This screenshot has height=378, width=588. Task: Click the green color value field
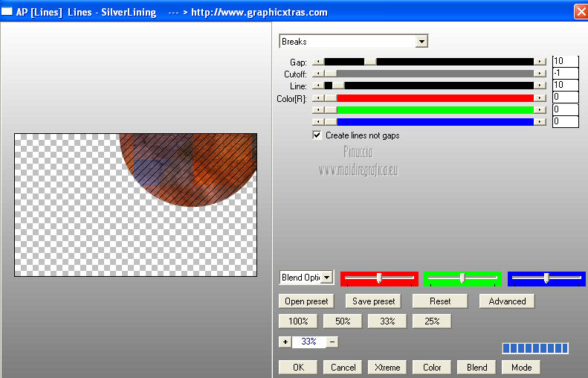pos(566,109)
